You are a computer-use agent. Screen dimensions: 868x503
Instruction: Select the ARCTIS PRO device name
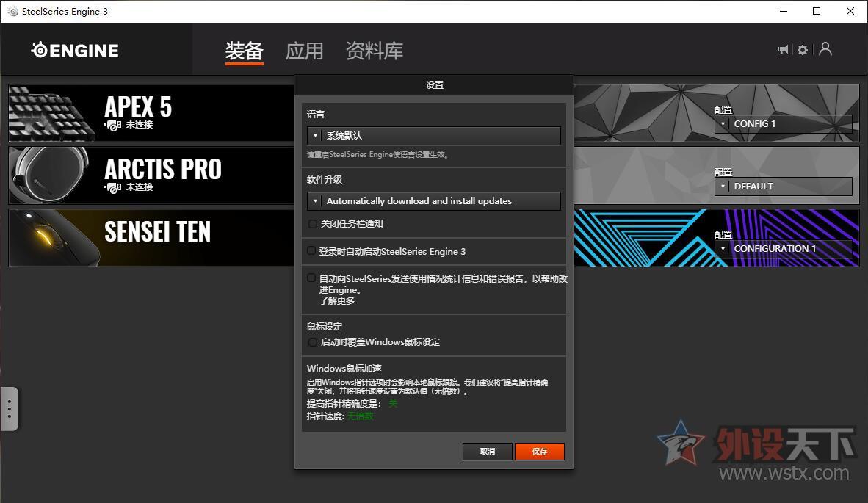pos(163,169)
